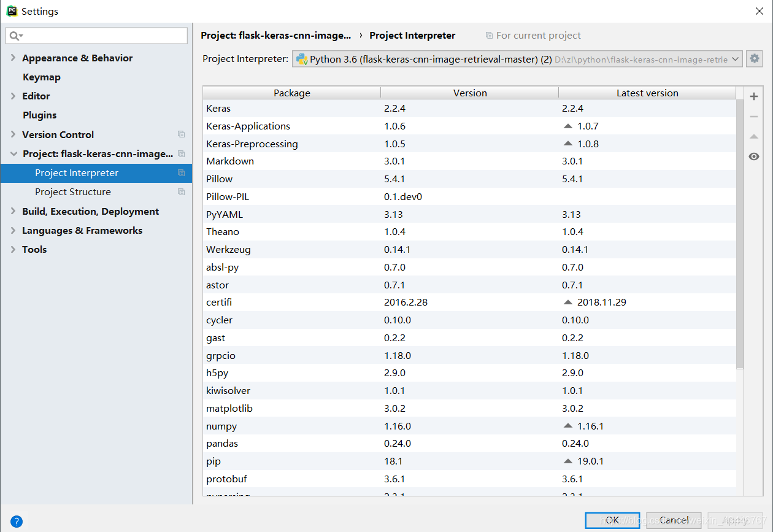Sort by Package column header
Screen dimensions: 773x532
coord(292,93)
